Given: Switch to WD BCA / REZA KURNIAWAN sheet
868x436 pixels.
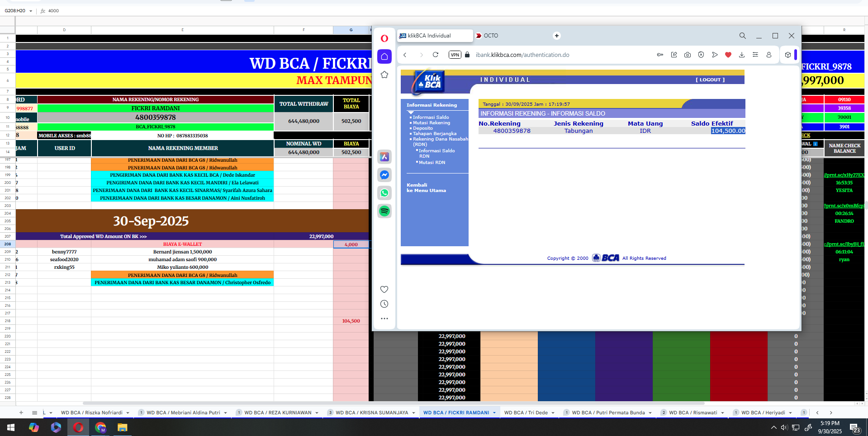Looking at the screenshot, I should coord(278,413).
